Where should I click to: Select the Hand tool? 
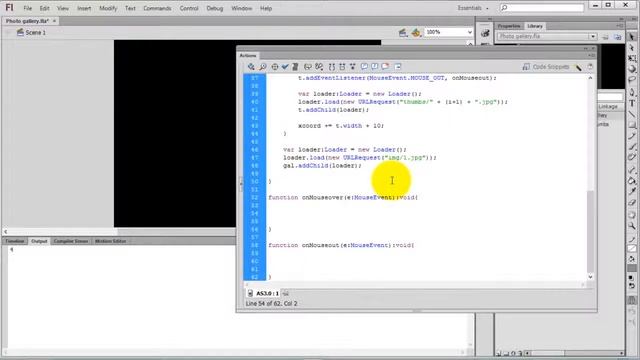pyautogui.click(x=632, y=215)
